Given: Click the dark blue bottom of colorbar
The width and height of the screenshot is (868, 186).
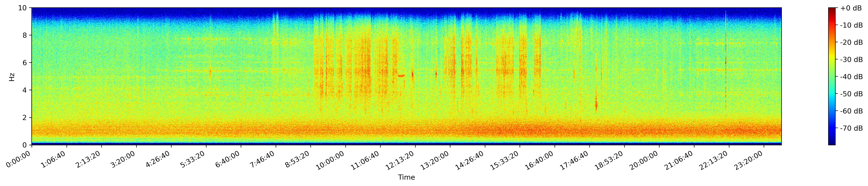Looking at the screenshot, I should point(832,143).
